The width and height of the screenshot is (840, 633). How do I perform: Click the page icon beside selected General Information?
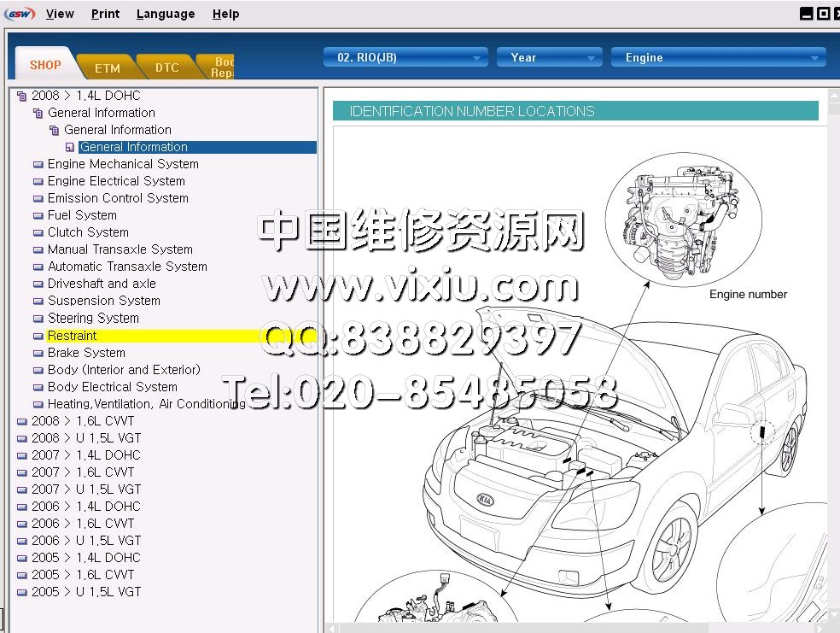click(x=70, y=147)
